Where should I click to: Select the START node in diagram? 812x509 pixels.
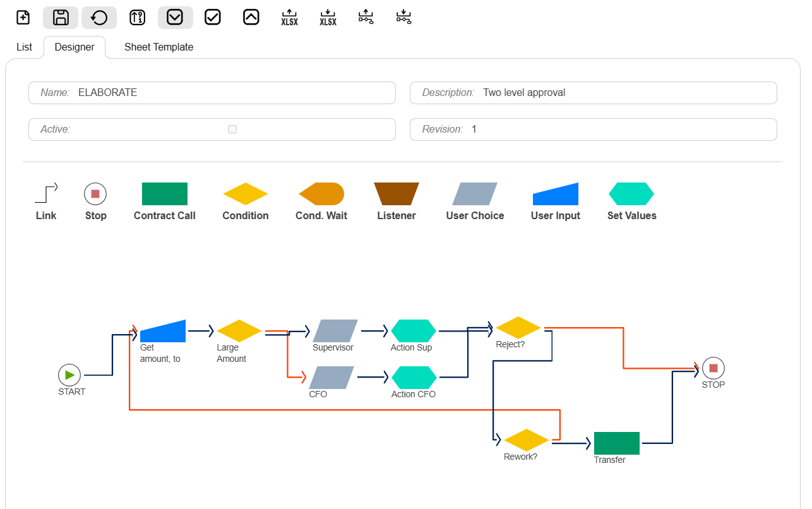click(x=69, y=375)
